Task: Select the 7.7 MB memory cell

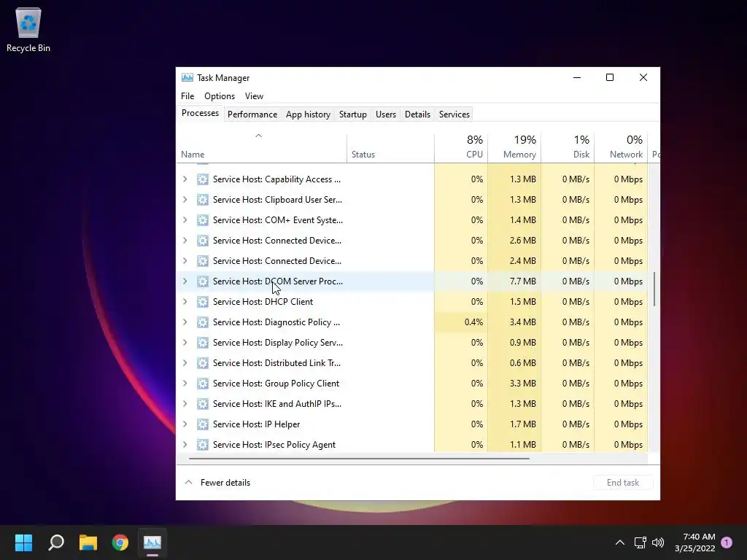Action: 514,281
